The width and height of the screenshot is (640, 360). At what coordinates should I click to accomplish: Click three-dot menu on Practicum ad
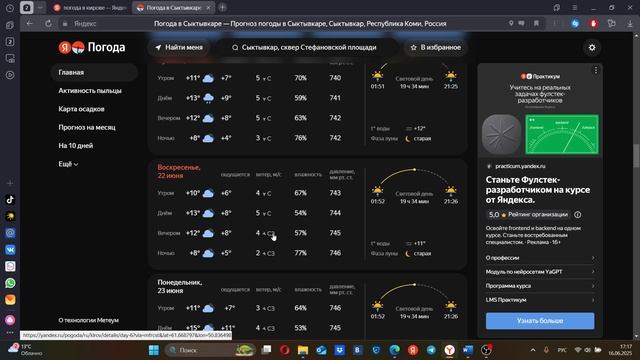point(596,71)
